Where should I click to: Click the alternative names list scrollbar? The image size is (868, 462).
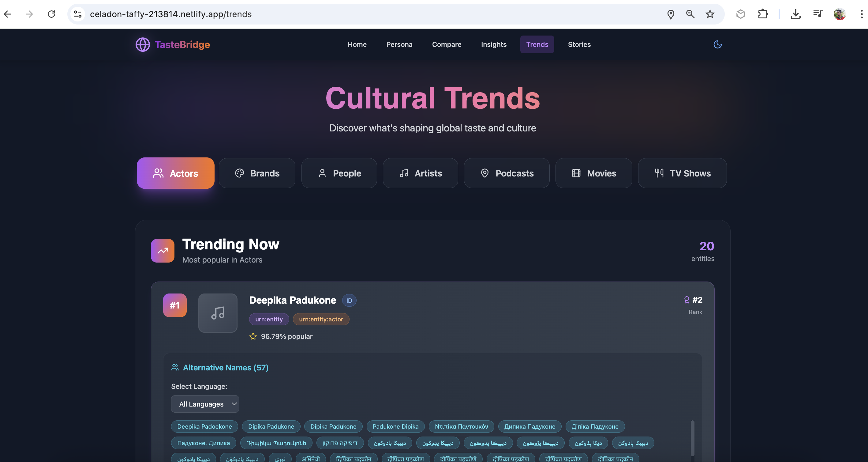click(x=692, y=438)
